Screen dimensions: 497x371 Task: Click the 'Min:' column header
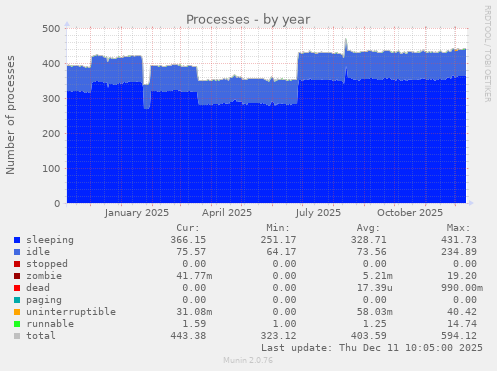tap(278, 228)
